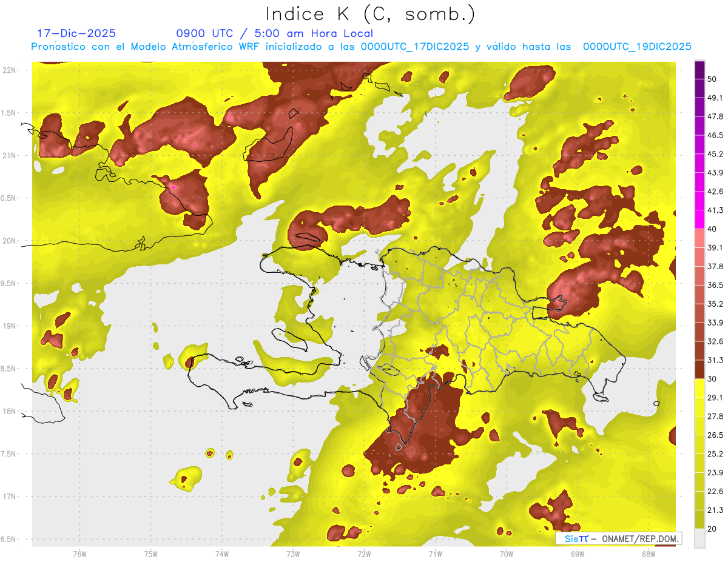Click the 18N latitude axis label
This screenshot has width=728, height=562.
point(10,411)
